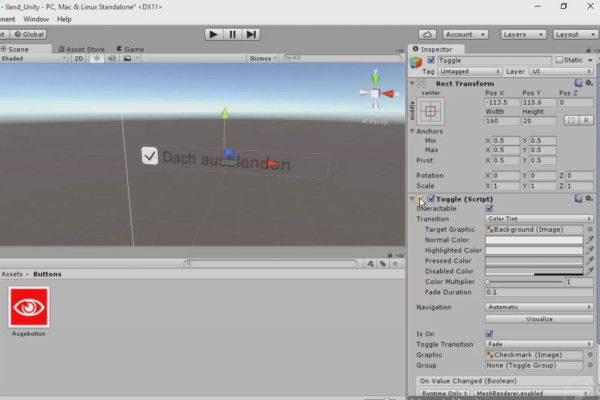Open the Account dropdown

tap(465, 34)
